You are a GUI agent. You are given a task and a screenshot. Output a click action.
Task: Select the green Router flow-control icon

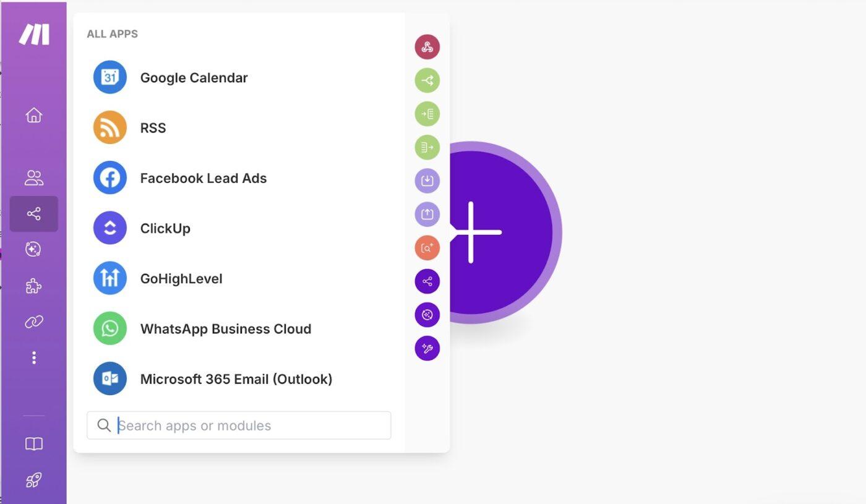(x=427, y=80)
